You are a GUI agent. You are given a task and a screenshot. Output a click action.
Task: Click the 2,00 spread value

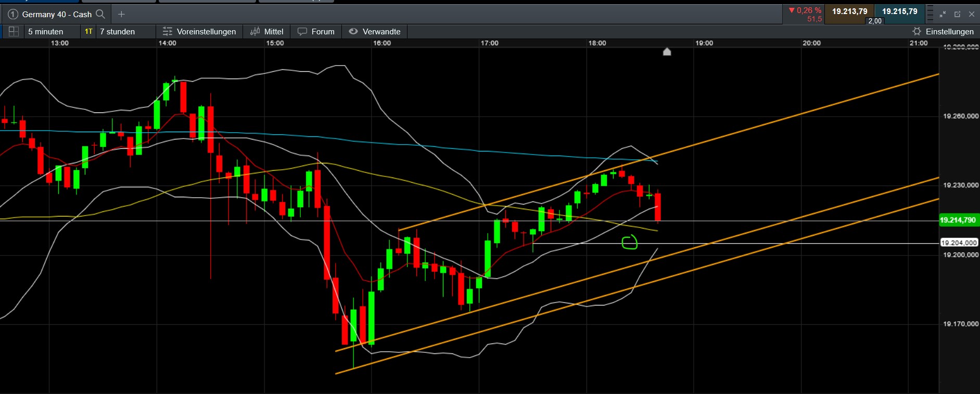pos(875,21)
